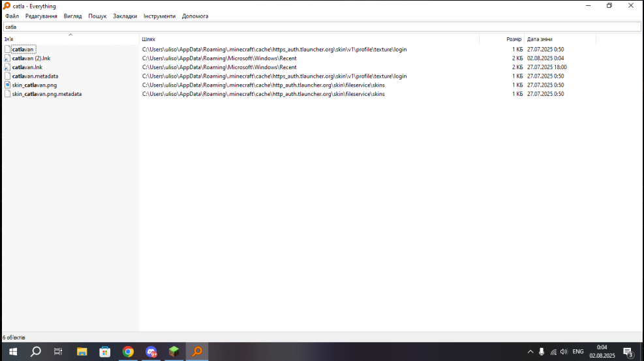Open Minecraft launcher from taskbar
Image resolution: width=644 pixels, height=361 pixels.
(174, 352)
